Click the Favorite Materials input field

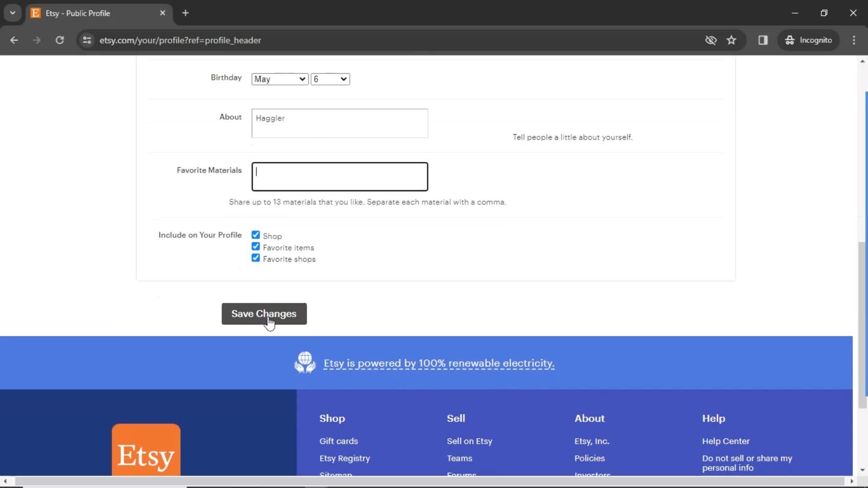pyautogui.click(x=340, y=176)
